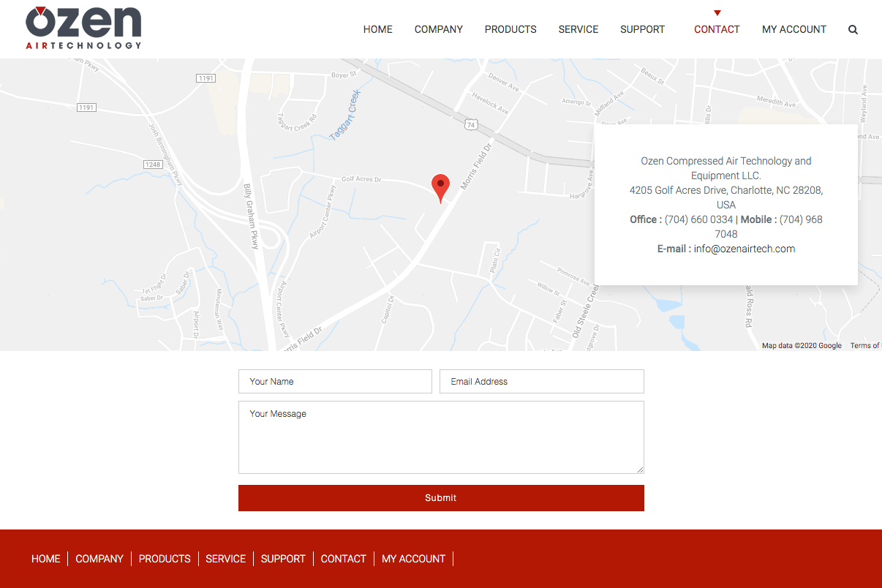Go to Service page from header

578,30
